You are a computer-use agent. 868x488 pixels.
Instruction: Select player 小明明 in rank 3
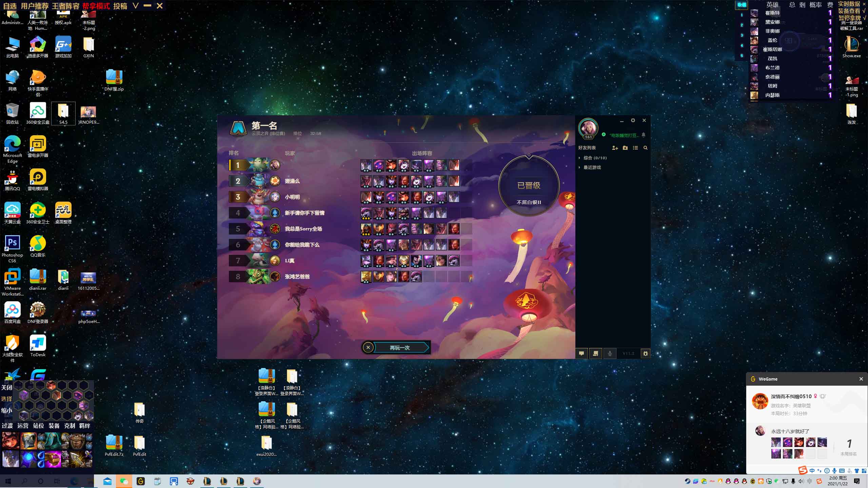(x=292, y=197)
